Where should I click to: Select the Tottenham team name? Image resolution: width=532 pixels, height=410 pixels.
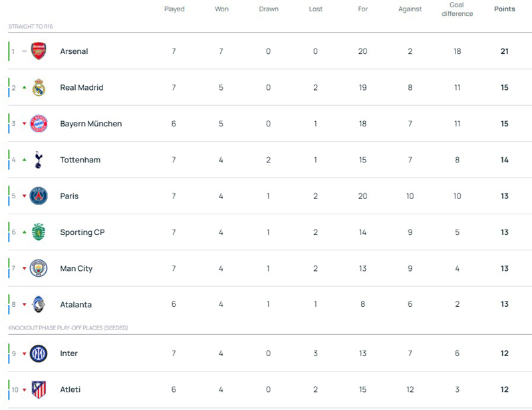[x=80, y=160]
